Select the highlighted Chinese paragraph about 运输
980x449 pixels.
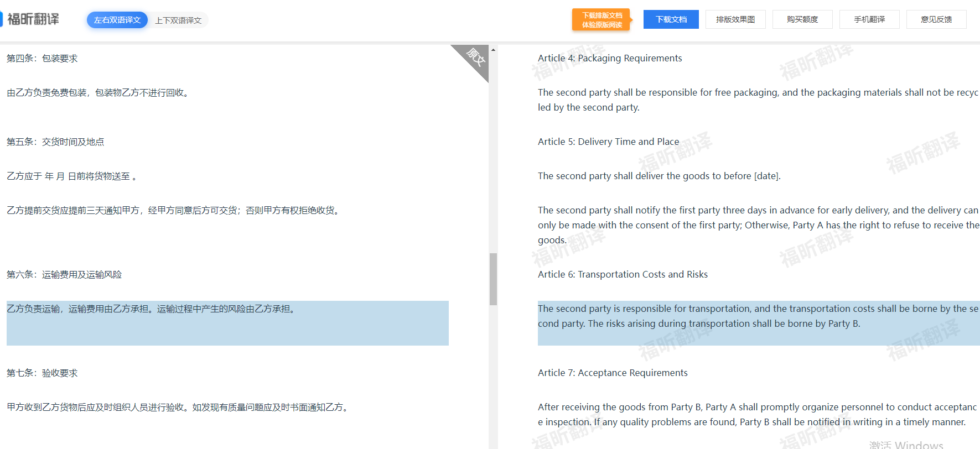(x=227, y=323)
